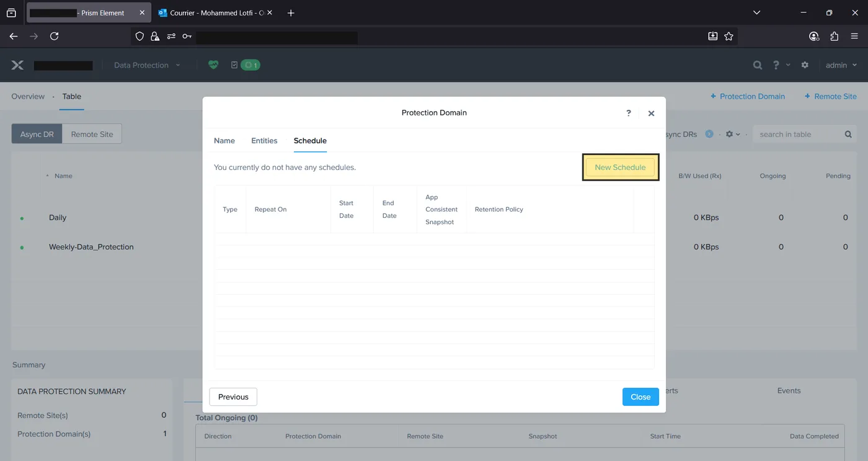Open the browser account profile icon
This screenshot has height=461, width=868.
pos(814,36)
